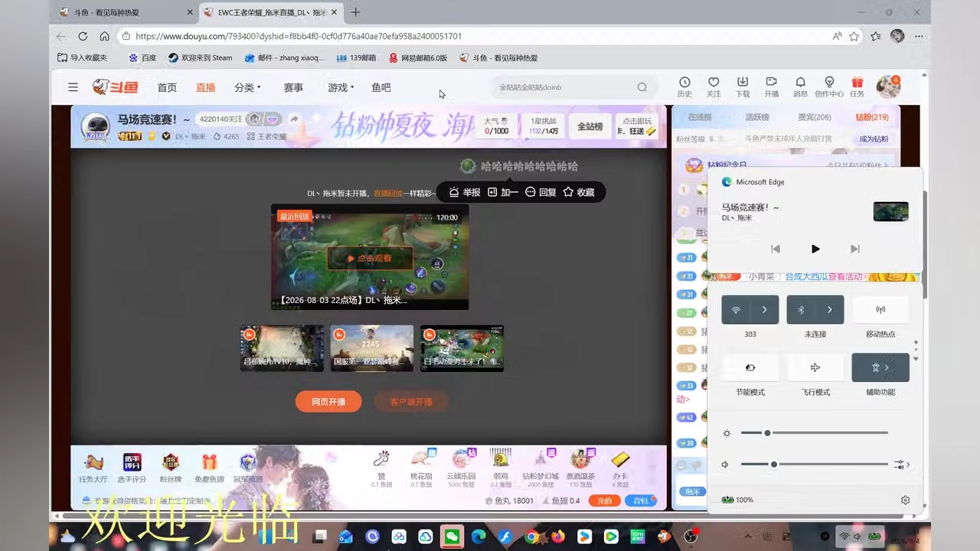Open sound output selector beside volume slider
This screenshot has height=551, width=980.
(x=900, y=465)
